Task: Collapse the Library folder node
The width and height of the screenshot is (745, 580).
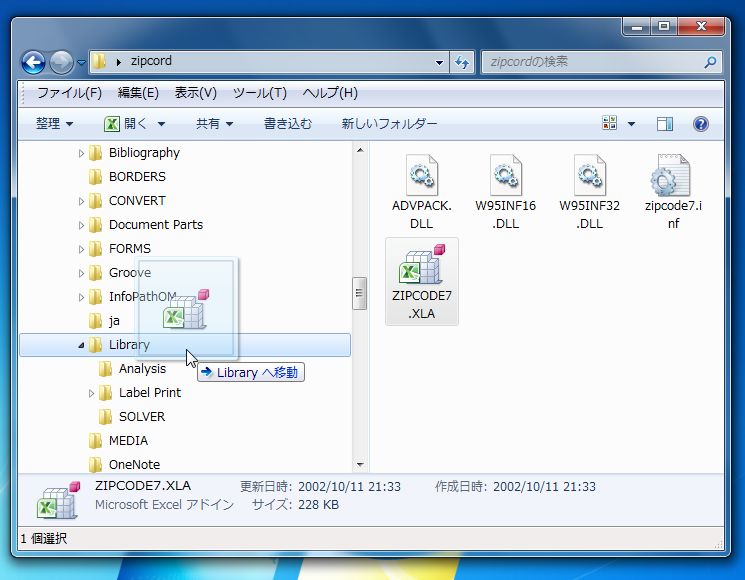Action: (81, 345)
